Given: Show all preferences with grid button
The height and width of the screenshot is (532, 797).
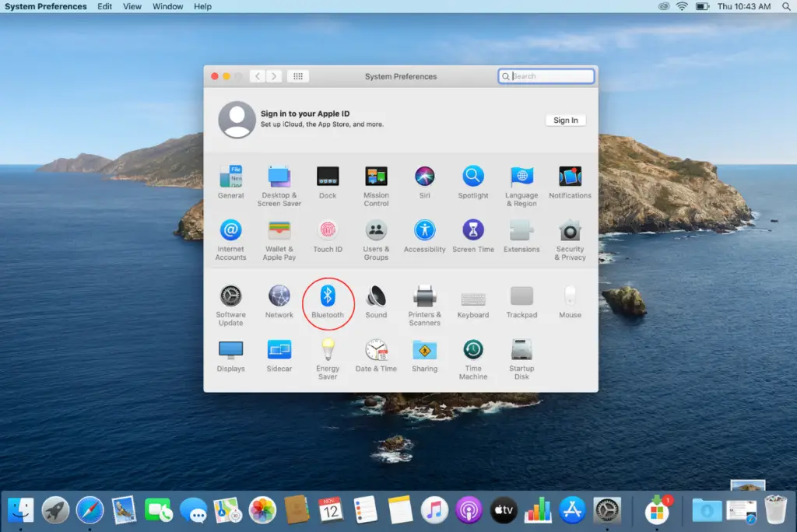Looking at the screenshot, I should pyautogui.click(x=298, y=76).
